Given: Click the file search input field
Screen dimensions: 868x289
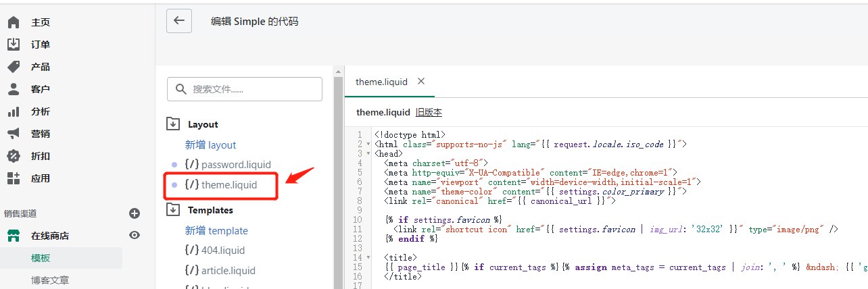Looking at the screenshot, I should 245,89.
